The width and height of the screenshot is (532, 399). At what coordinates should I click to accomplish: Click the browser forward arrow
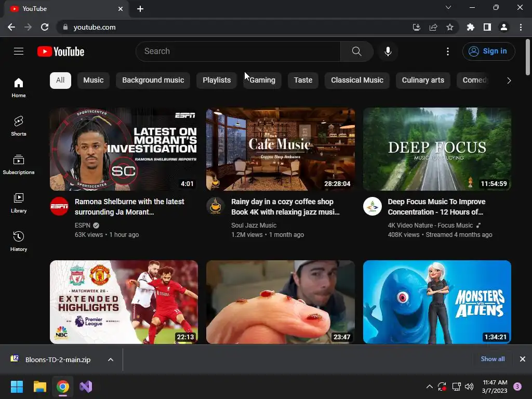pyautogui.click(x=28, y=27)
